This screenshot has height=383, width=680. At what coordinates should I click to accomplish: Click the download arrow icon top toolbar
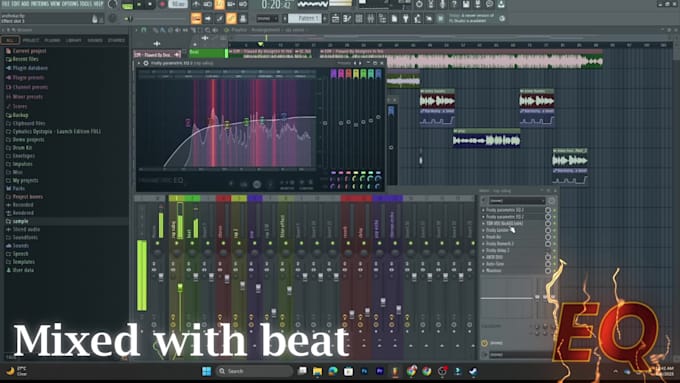(x=501, y=4)
